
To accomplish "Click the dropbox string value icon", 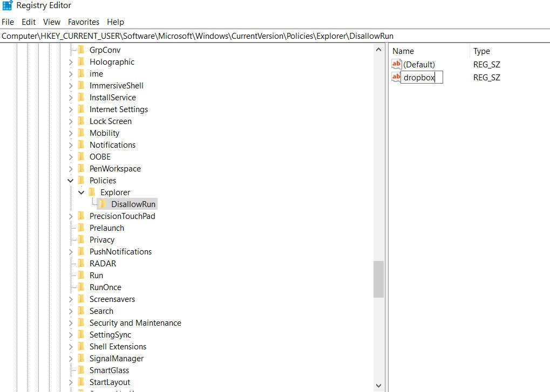I will (396, 77).
